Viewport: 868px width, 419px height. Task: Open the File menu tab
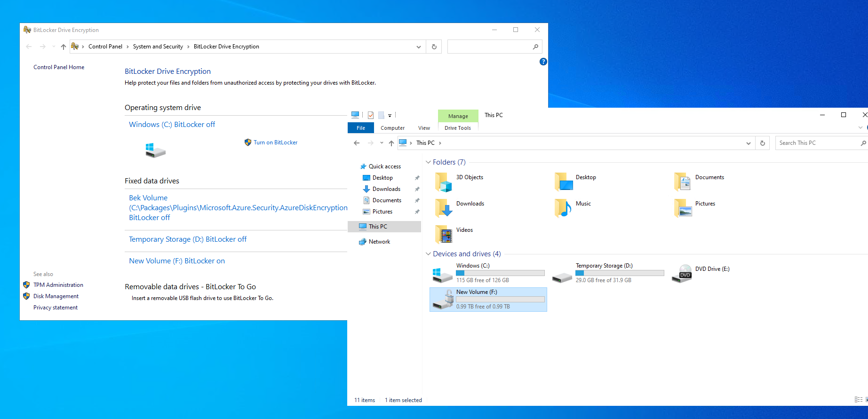[x=361, y=128]
